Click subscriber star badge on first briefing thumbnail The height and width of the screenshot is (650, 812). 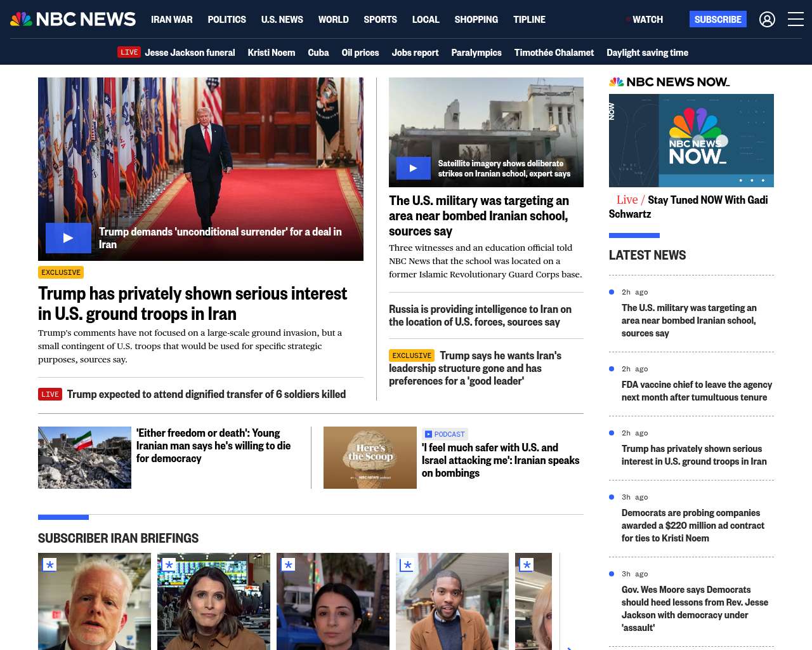[49, 564]
